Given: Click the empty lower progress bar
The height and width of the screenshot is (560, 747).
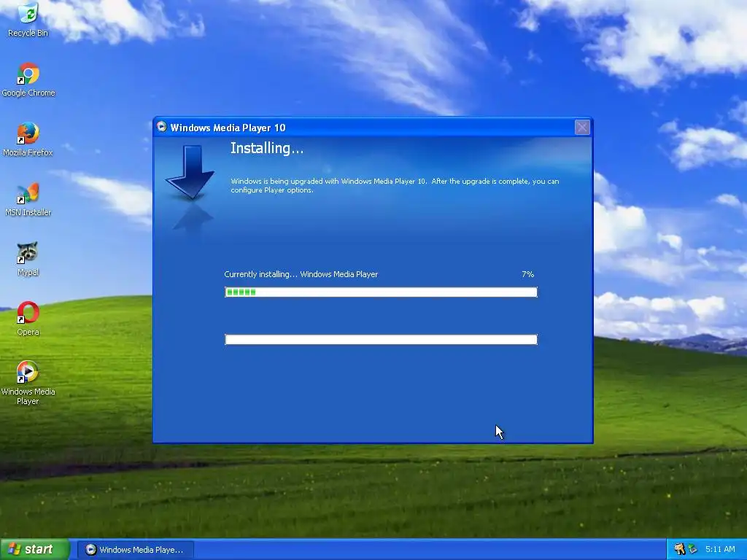Looking at the screenshot, I should (381, 339).
